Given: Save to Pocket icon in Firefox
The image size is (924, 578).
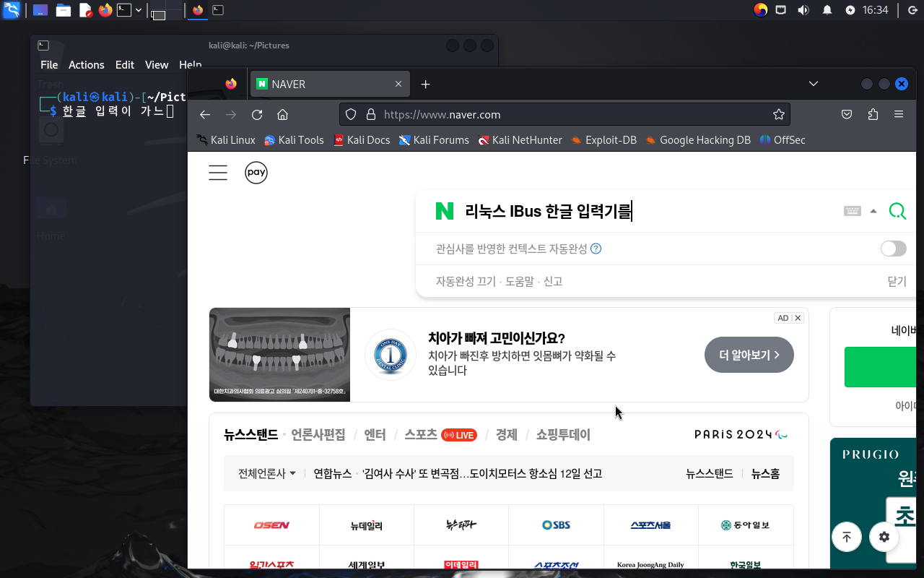Looking at the screenshot, I should click(847, 114).
